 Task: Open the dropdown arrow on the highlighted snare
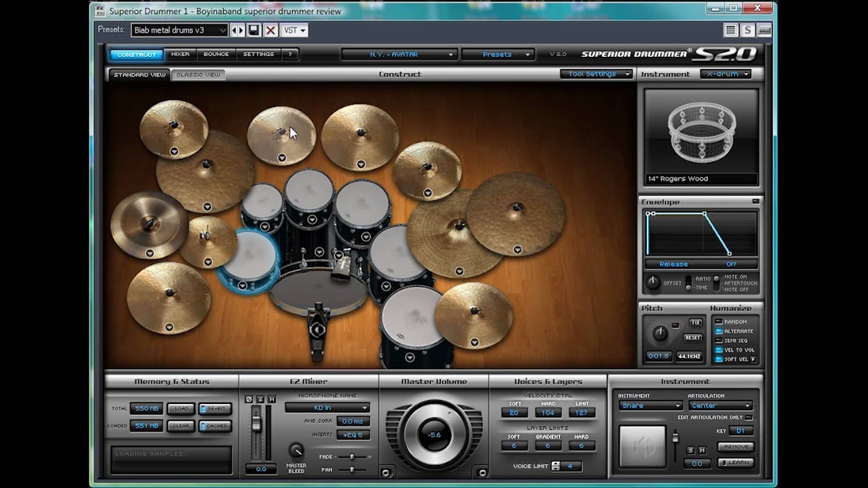coord(242,285)
